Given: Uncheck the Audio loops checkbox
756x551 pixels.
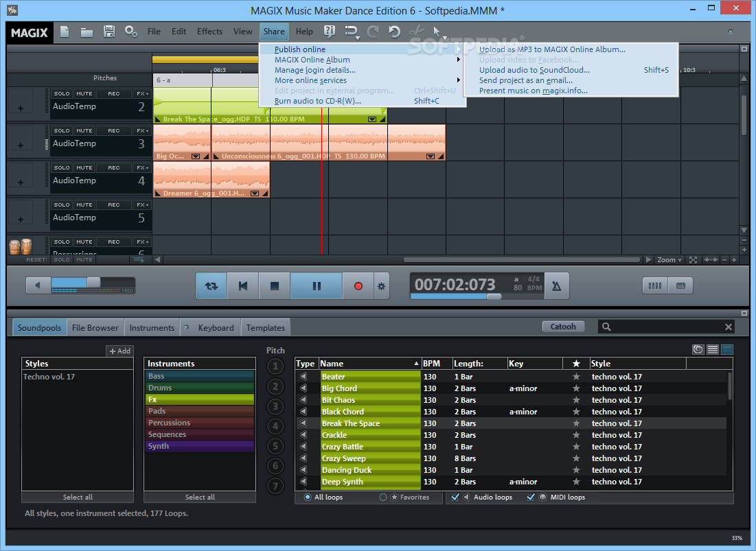Looking at the screenshot, I should pos(455,497).
